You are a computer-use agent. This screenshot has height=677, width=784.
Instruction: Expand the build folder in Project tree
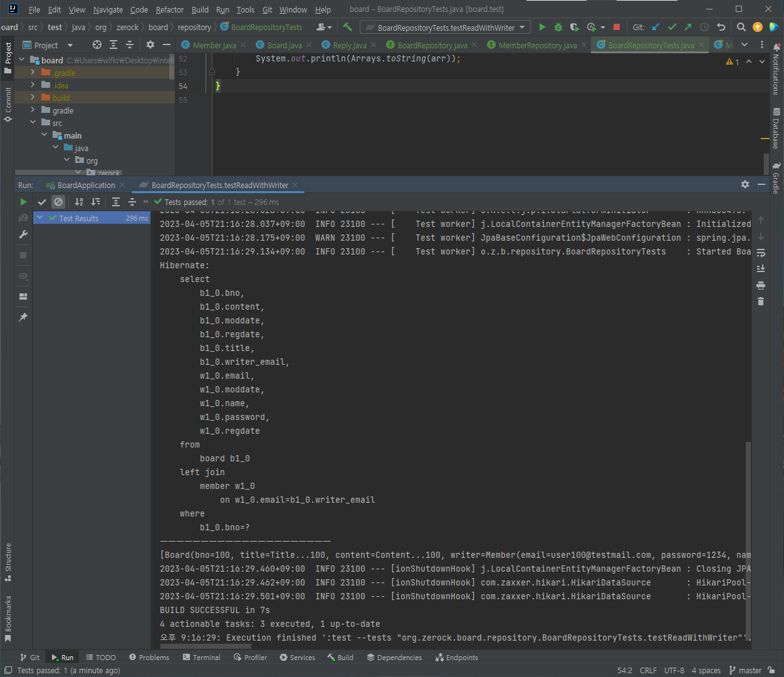coord(33,97)
